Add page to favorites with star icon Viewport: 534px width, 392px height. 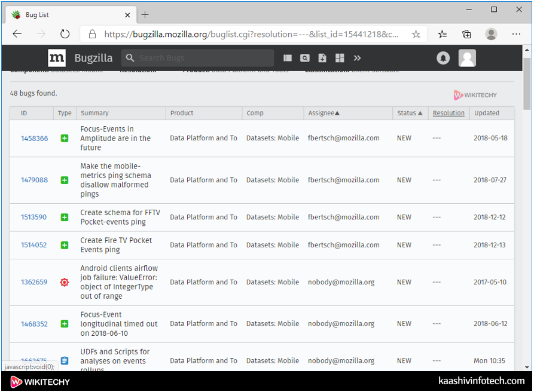(416, 34)
